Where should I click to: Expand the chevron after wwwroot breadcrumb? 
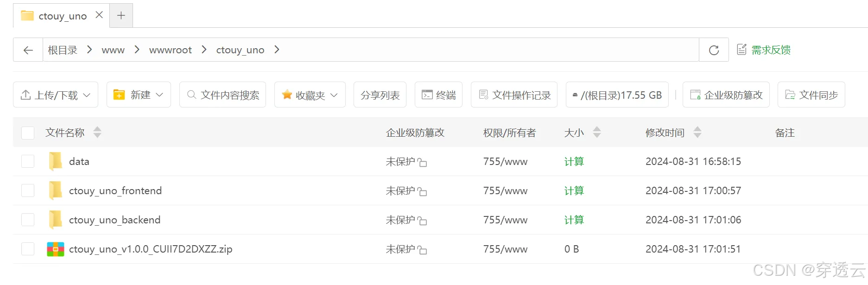[x=204, y=50]
